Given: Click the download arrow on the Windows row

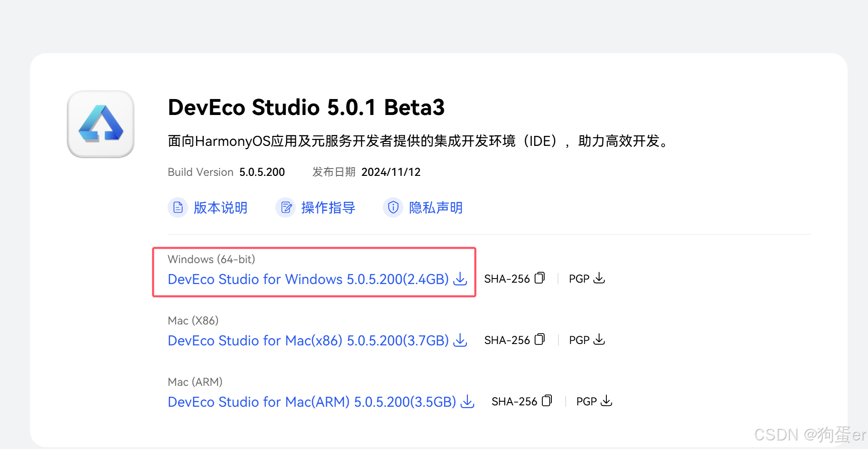Looking at the screenshot, I should (460, 279).
